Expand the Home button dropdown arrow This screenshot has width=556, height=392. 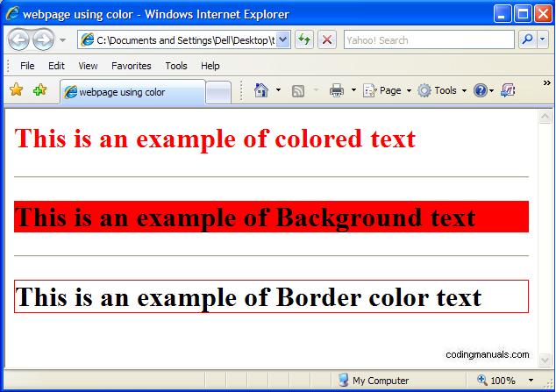tap(278, 90)
